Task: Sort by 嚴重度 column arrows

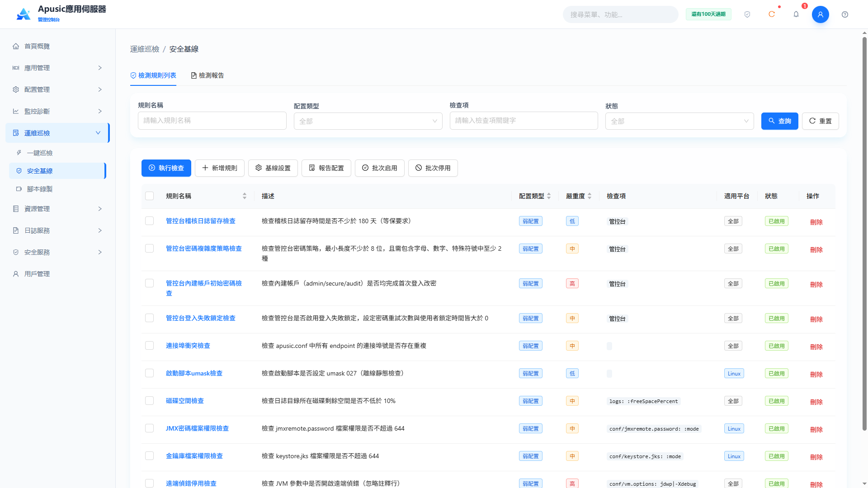Action: [x=590, y=196]
